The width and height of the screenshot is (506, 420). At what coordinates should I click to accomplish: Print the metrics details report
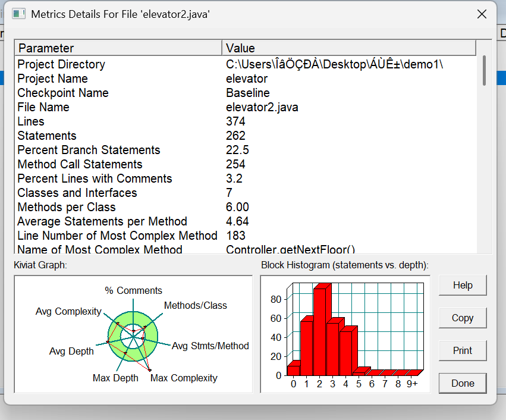tap(463, 350)
